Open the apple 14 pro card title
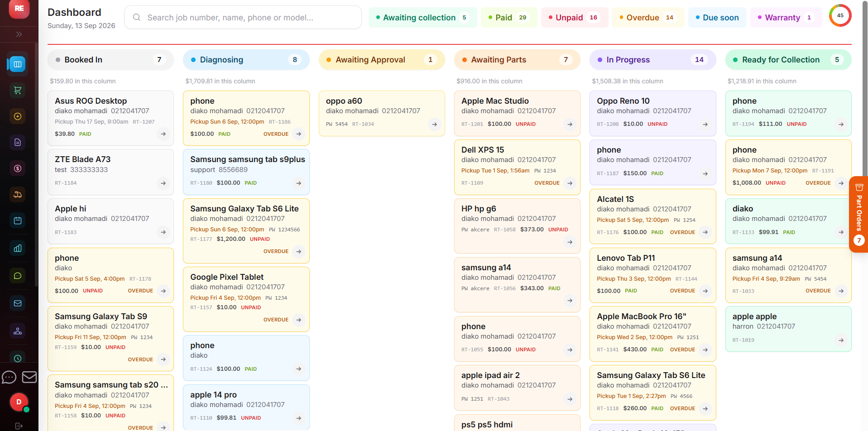Viewport: 868px width, 431px height. point(213,395)
